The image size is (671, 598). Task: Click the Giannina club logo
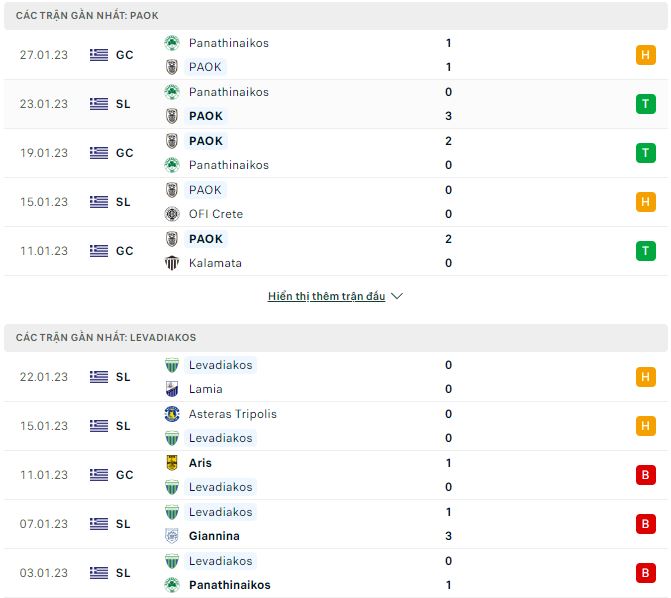pyautogui.click(x=171, y=536)
